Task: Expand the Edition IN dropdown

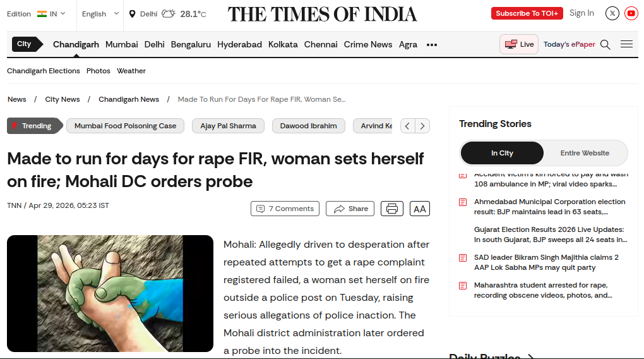Action: point(36,14)
